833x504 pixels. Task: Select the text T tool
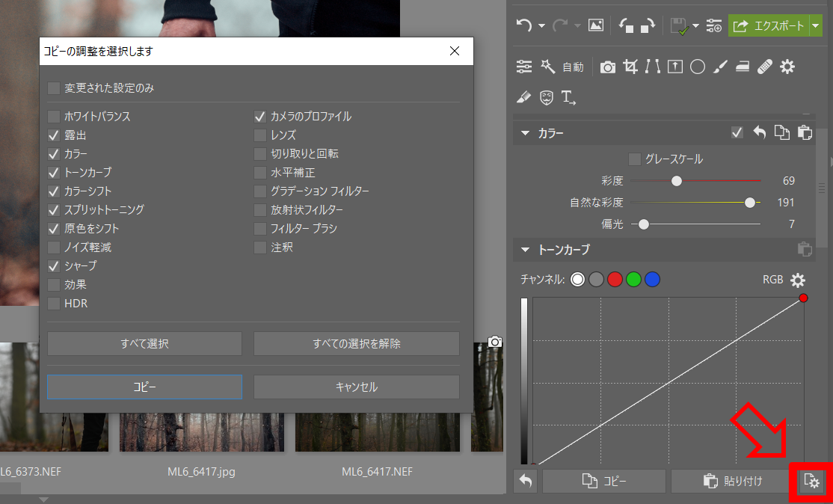tap(568, 97)
